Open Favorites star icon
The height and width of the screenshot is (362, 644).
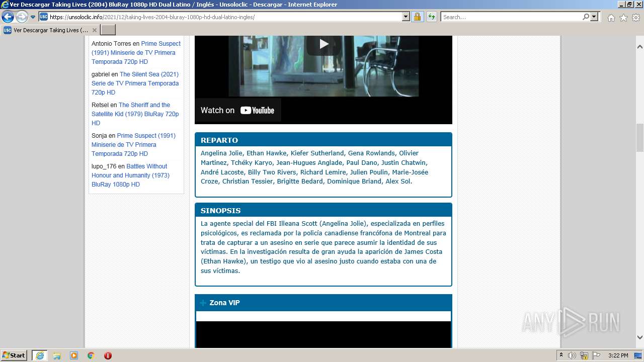(x=623, y=18)
